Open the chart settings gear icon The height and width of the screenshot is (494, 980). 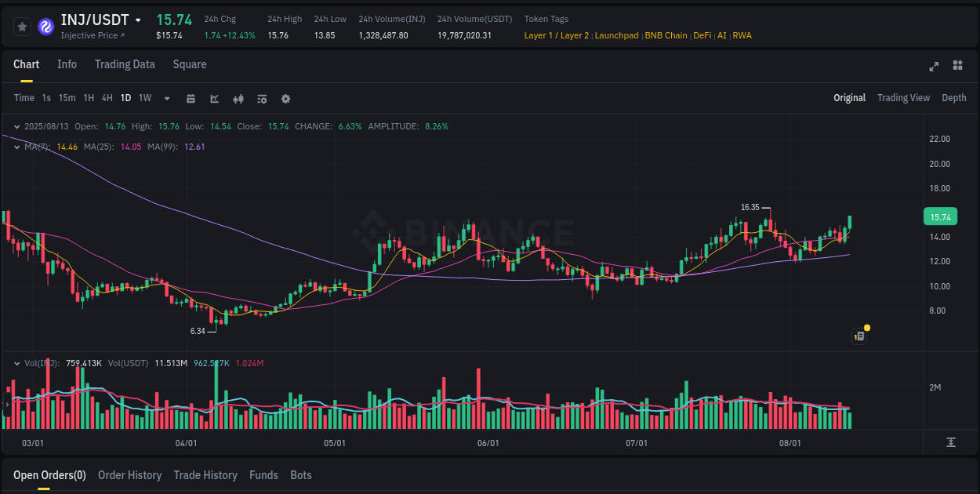point(285,98)
